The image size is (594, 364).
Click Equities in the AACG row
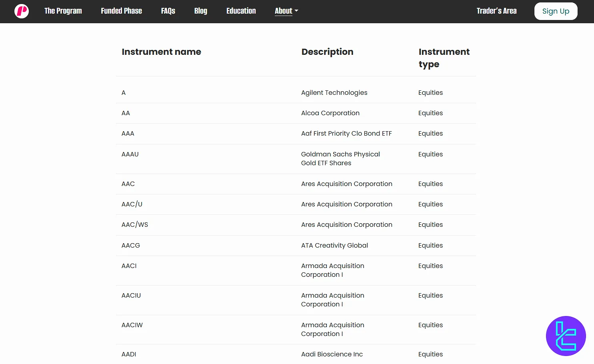click(430, 246)
